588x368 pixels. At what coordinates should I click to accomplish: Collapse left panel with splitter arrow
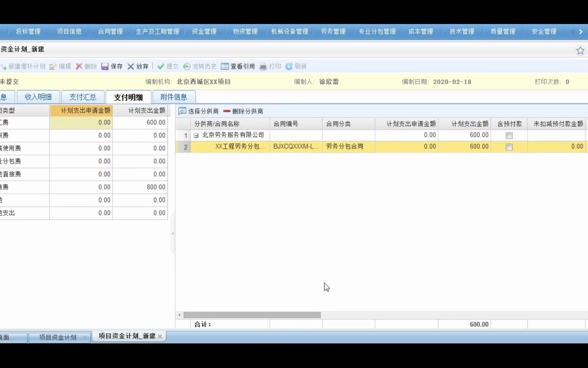tap(173, 233)
